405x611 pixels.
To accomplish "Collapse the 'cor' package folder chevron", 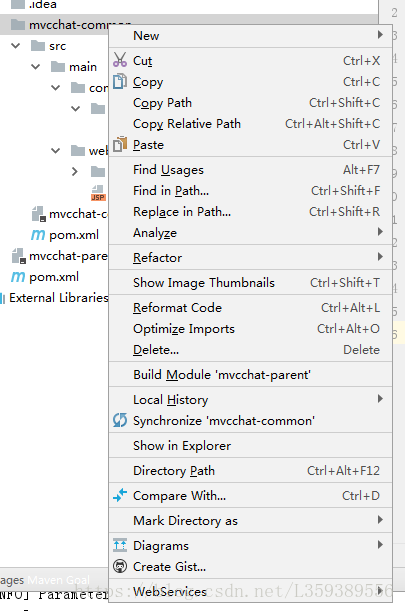I will 56,88.
